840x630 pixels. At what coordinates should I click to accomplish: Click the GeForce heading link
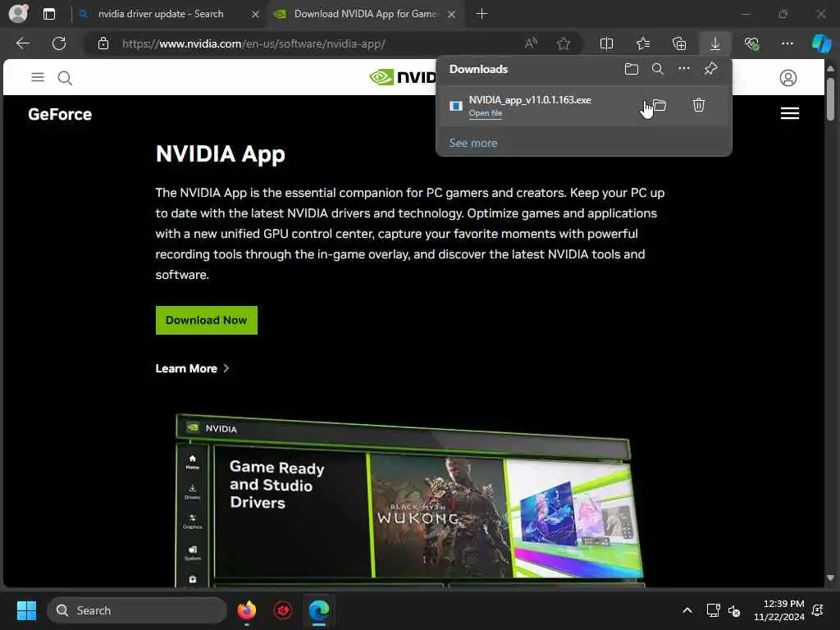[60, 114]
